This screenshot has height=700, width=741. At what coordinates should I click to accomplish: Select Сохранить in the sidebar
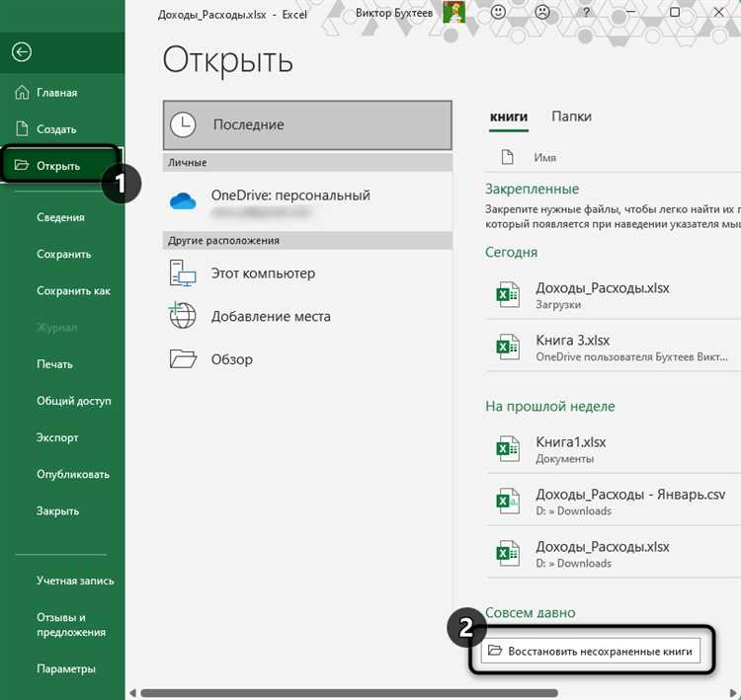coord(62,254)
